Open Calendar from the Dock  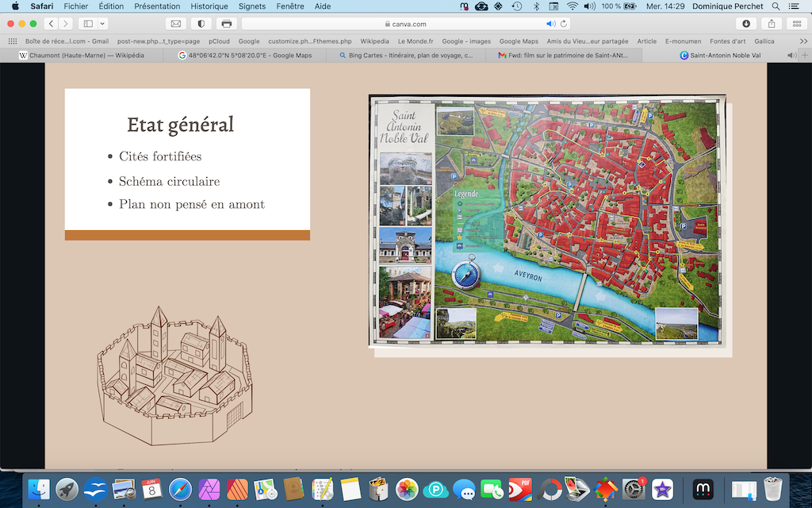(151, 489)
